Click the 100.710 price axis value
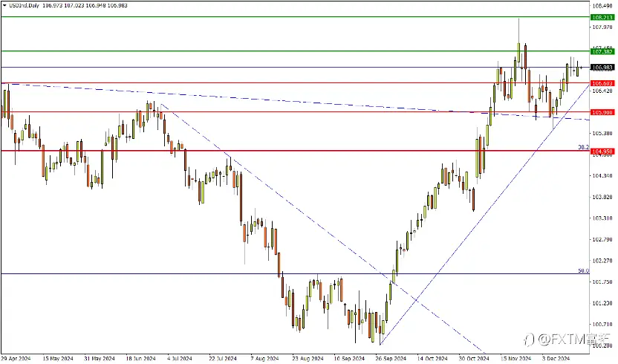Screen dimensions: 618x364 602,325
